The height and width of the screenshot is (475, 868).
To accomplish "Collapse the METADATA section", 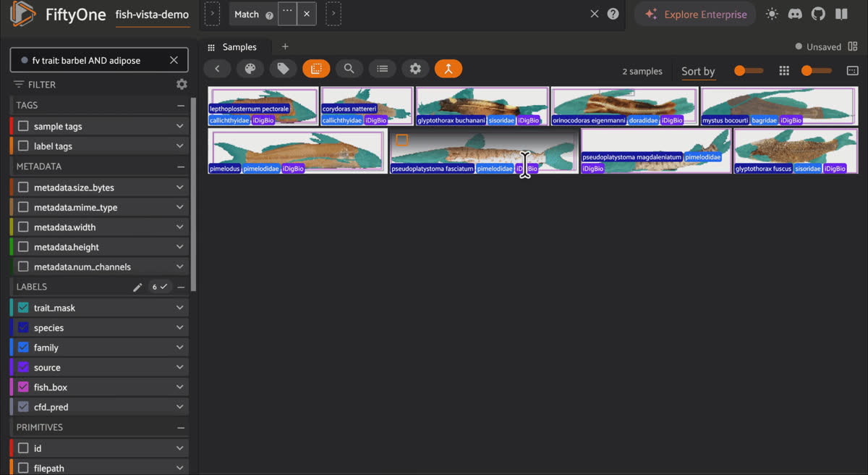I will [181, 167].
